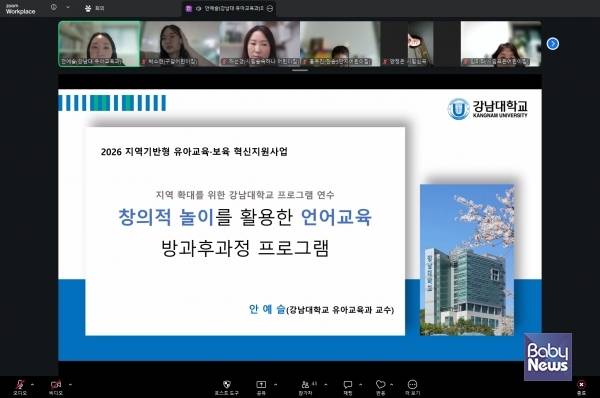Open the chat bubble icon
The width and height of the screenshot is (600, 398).
347,384
